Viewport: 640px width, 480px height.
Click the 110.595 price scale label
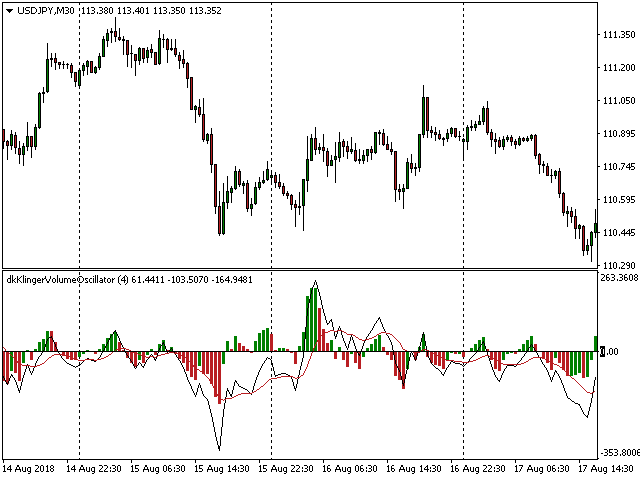pos(619,200)
